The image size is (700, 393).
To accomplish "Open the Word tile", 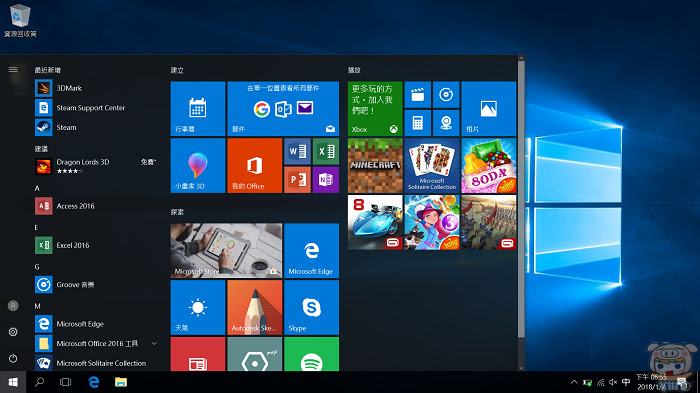I will point(297,151).
